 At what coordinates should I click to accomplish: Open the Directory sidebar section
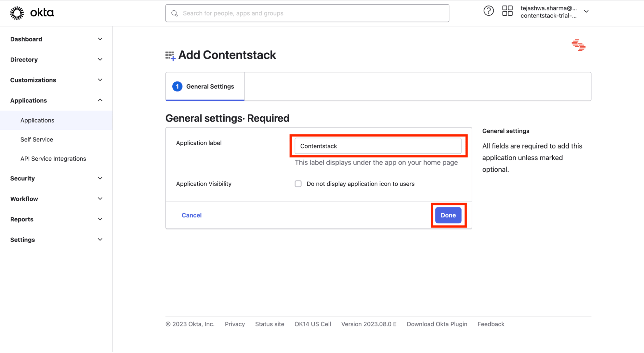coord(24,60)
